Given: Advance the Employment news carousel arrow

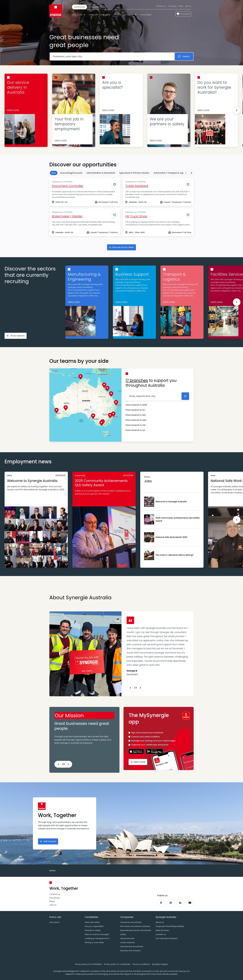Looking at the screenshot, I should click(237, 520).
